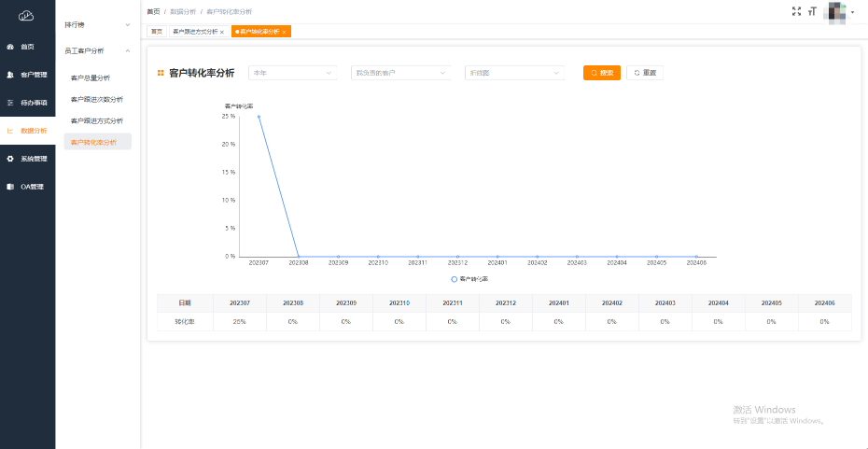This screenshot has width=868, height=449.
Task: Click the cloud logo in the sidebar
Action: [26, 15]
